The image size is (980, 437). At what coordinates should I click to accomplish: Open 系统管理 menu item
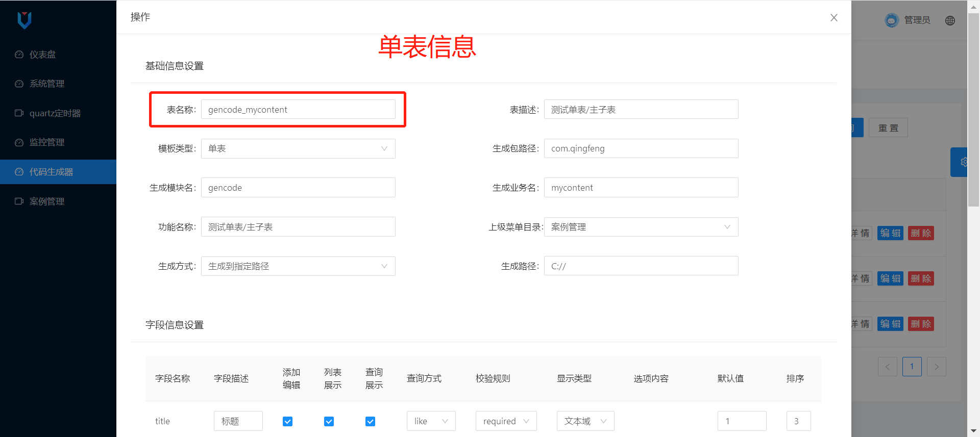click(58, 84)
